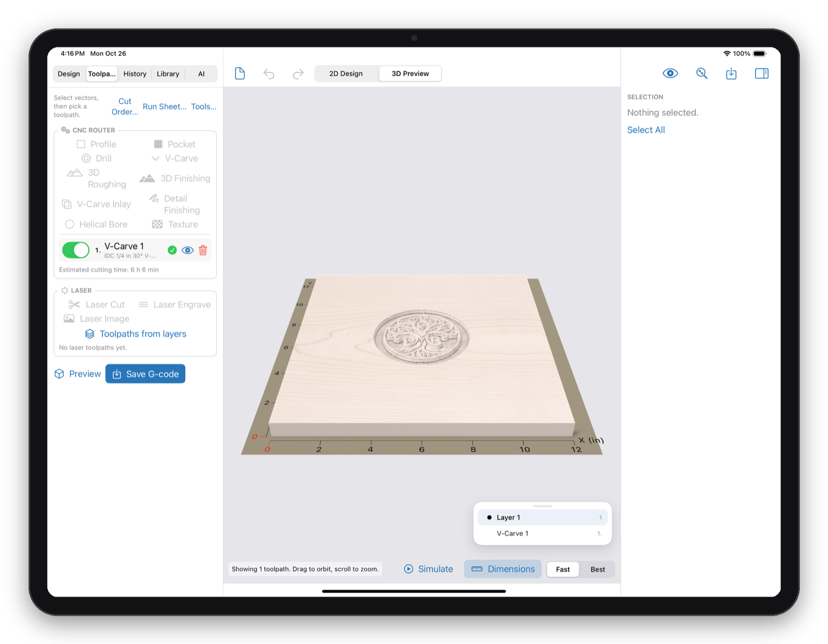Open the Design tab
The height and width of the screenshot is (644, 828).
point(69,74)
